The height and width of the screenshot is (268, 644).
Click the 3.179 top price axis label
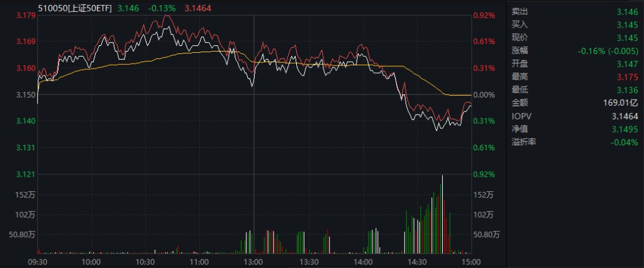26,15
